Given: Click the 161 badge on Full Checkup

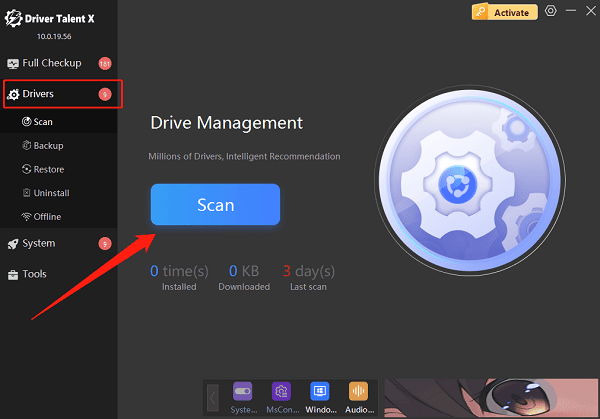Looking at the screenshot, I should (x=105, y=64).
